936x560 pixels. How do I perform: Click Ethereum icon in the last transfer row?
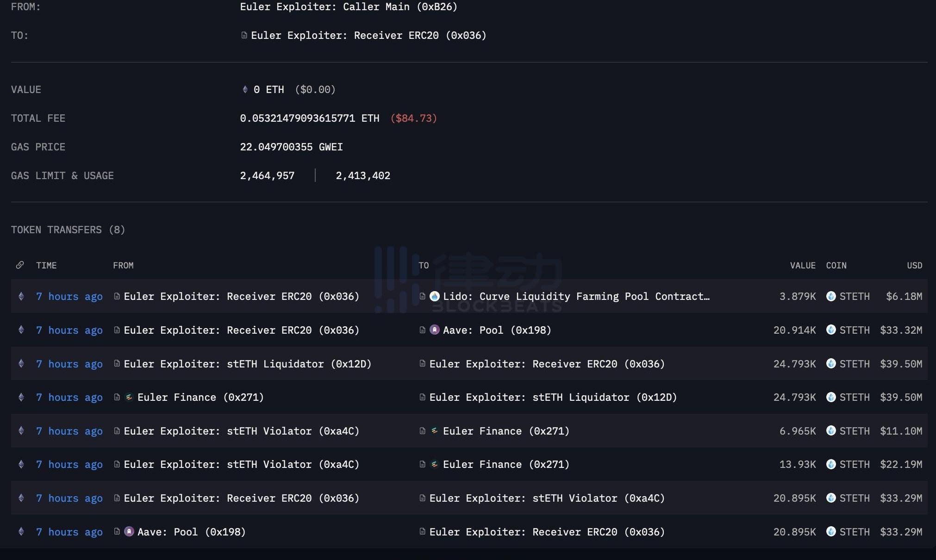(x=21, y=532)
